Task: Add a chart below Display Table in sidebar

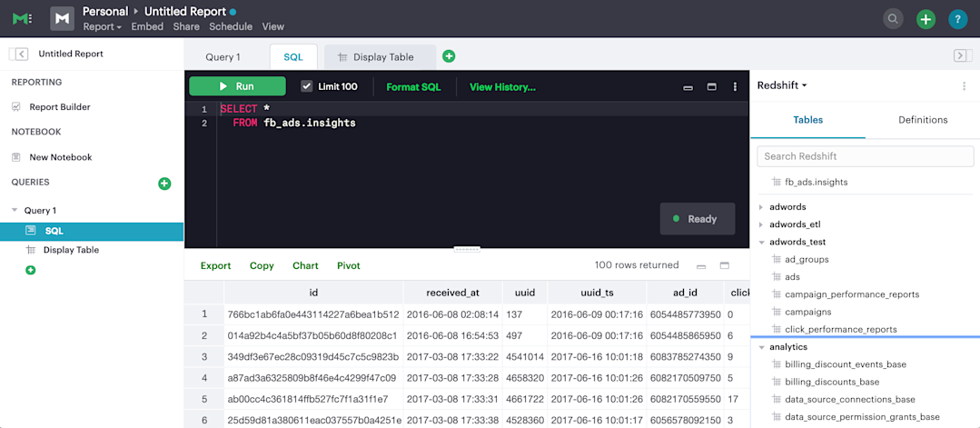Action: [x=31, y=270]
